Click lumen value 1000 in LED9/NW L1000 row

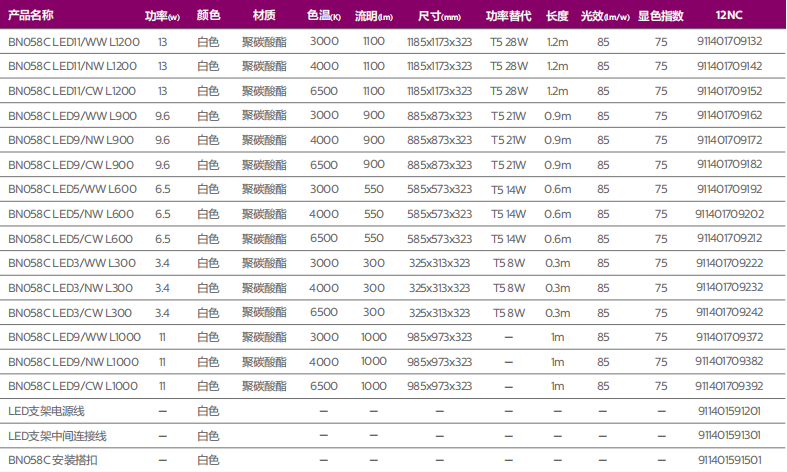pyautogui.click(x=374, y=362)
